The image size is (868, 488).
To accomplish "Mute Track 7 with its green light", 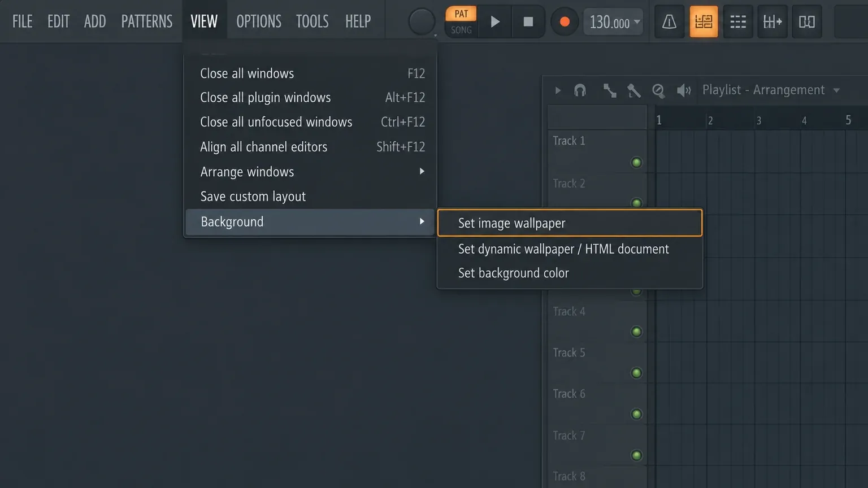I will 636,455.
